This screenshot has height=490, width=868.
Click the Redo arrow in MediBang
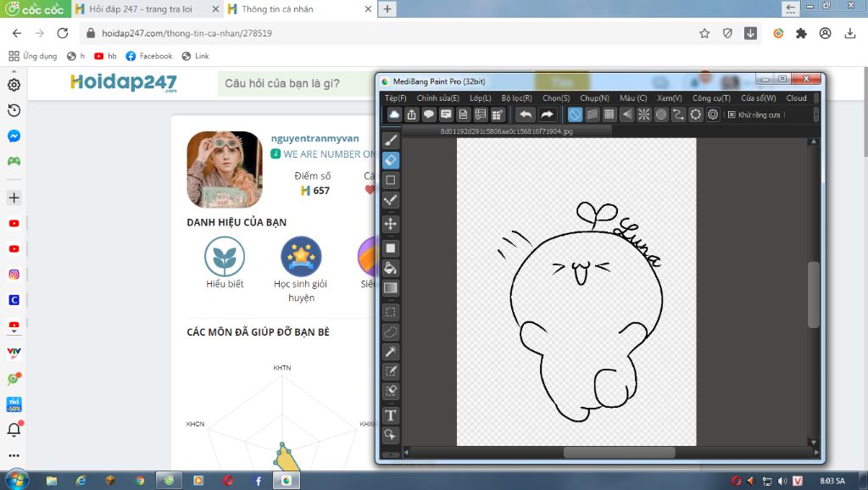coord(547,114)
